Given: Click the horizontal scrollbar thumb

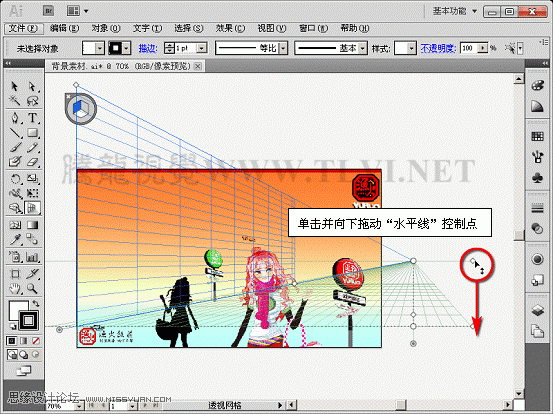Looking at the screenshot, I should coord(401,404).
